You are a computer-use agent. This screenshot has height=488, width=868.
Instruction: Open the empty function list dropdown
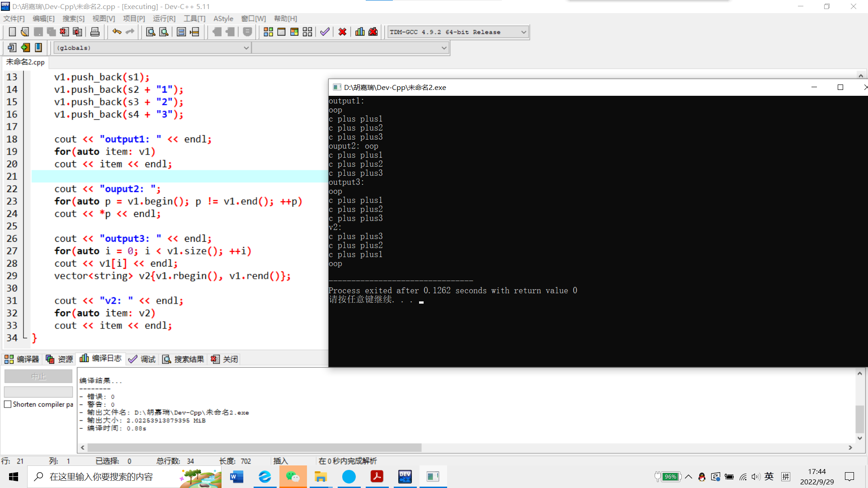[x=443, y=48]
